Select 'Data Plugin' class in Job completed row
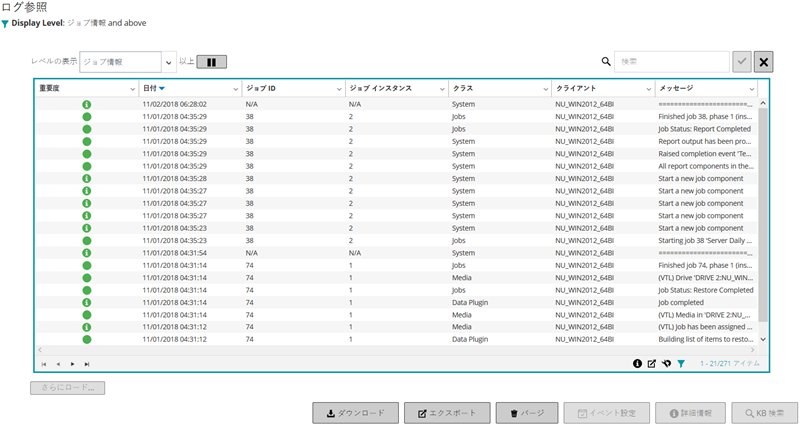 [470, 303]
